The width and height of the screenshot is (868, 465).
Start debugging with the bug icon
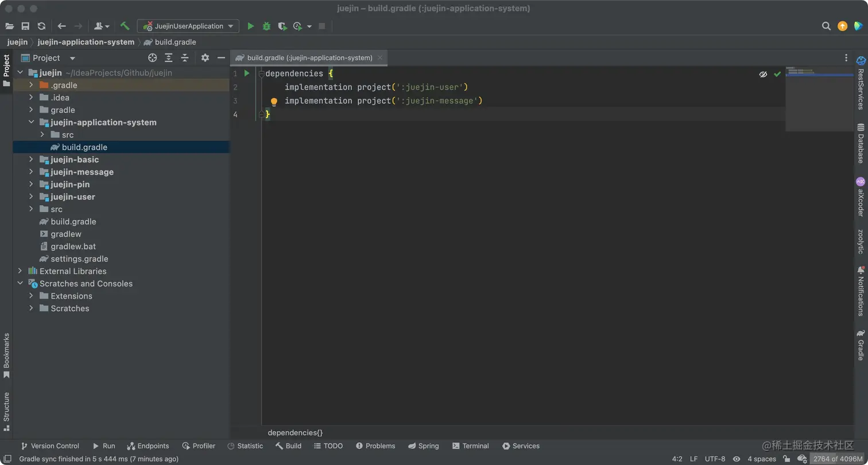266,26
